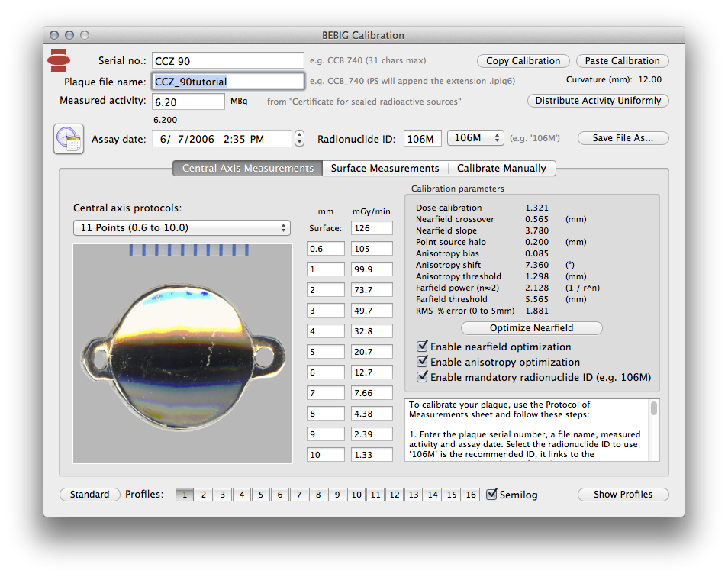Click the depth field showing 10

pyautogui.click(x=326, y=454)
